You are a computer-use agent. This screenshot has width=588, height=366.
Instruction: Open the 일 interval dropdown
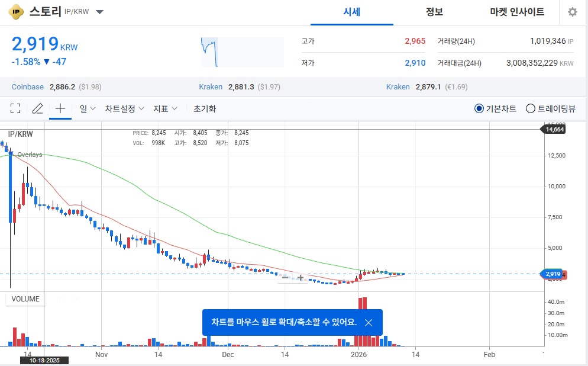click(88, 108)
